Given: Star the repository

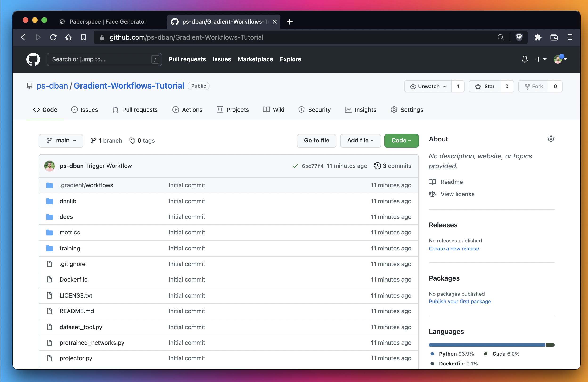Looking at the screenshot, I should tap(485, 86).
